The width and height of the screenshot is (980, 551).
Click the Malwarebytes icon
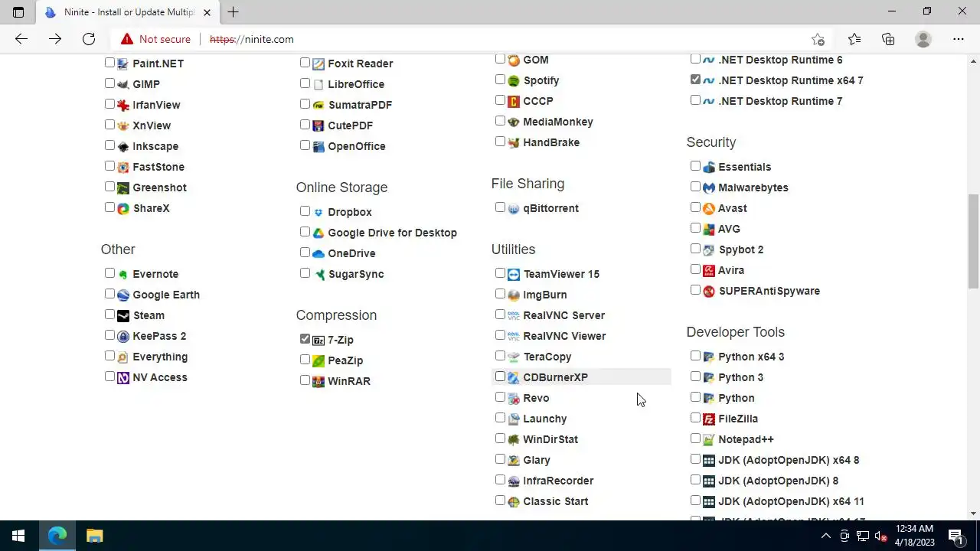[708, 187]
